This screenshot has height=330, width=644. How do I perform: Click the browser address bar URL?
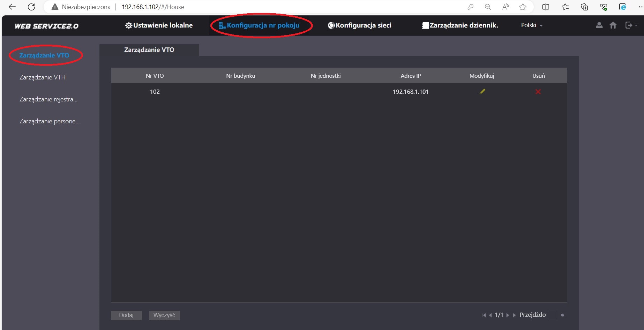(153, 7)
